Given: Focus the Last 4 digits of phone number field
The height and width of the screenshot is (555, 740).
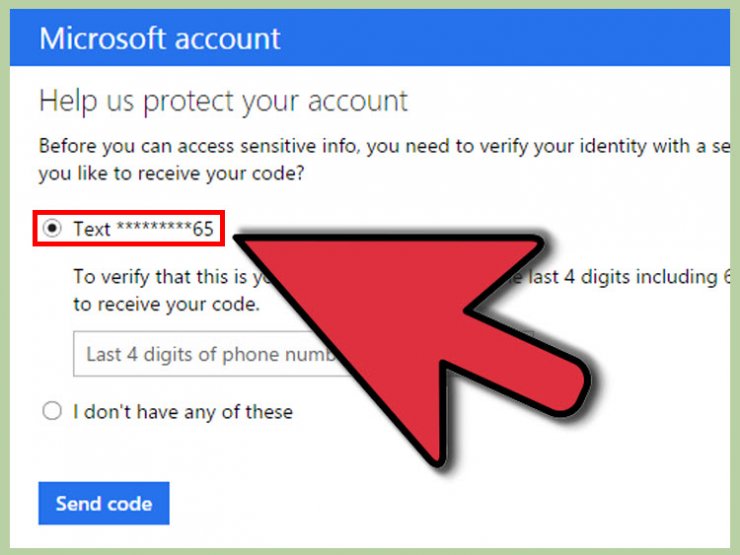Looking at the screenshot, I should (208, 354).
